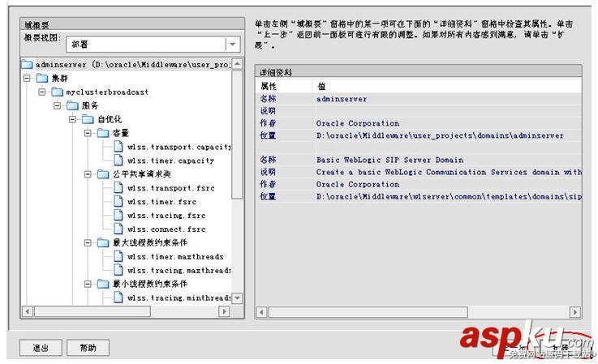Click the wlss.transport.fsrc file icon
The height and width of the screenshot is (364, 598).
click(x=118, y=187)
